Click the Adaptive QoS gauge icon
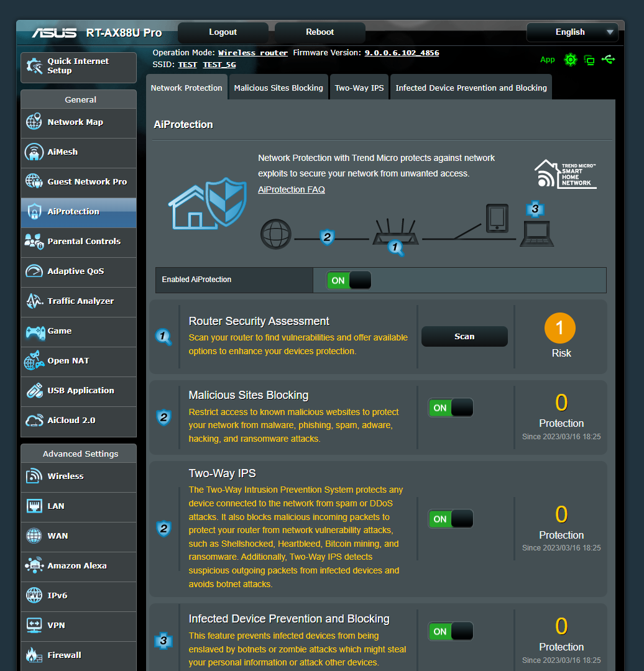Viewport: 644px width, 671px height. click(x=34, y=271)
